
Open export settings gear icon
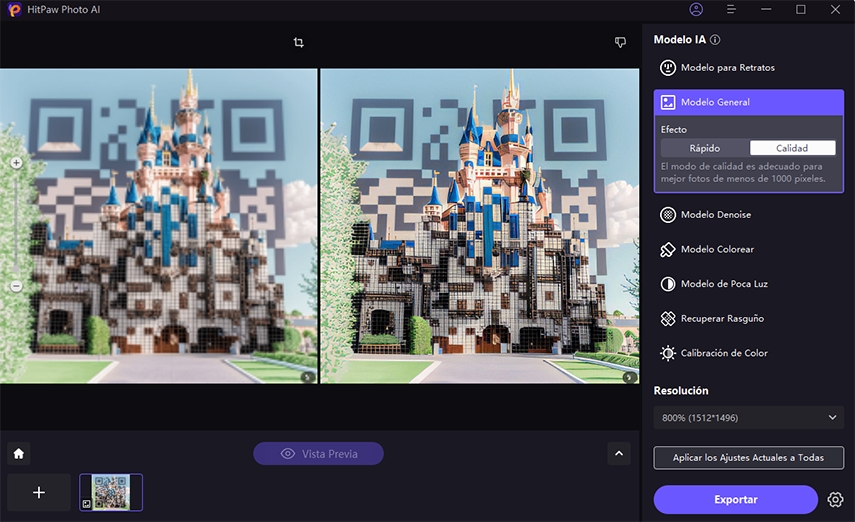pos(835,499)
